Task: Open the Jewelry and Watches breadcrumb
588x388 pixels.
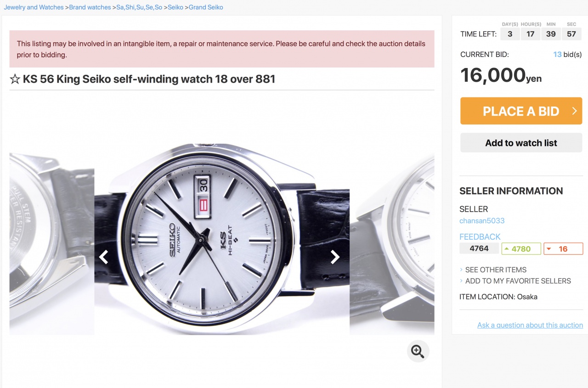Action: pyautogui.click(x=34, y=7)
